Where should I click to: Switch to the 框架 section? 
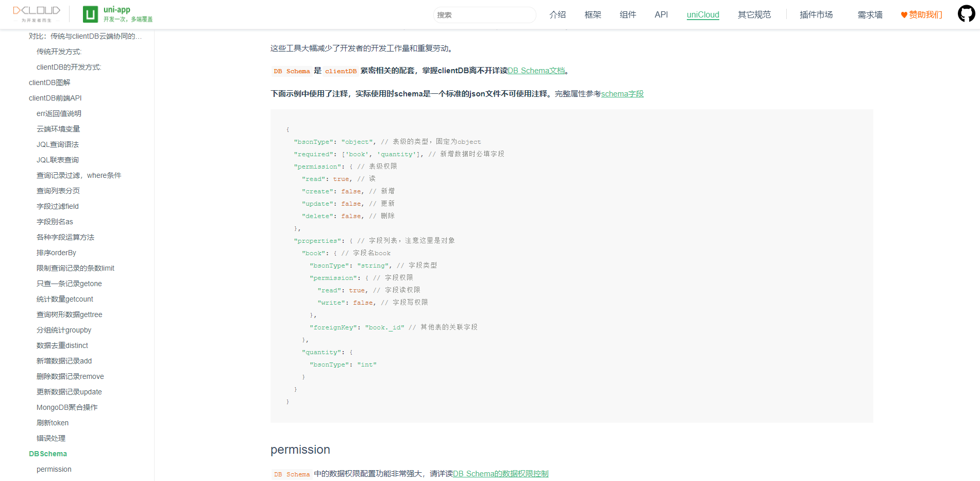592,14
